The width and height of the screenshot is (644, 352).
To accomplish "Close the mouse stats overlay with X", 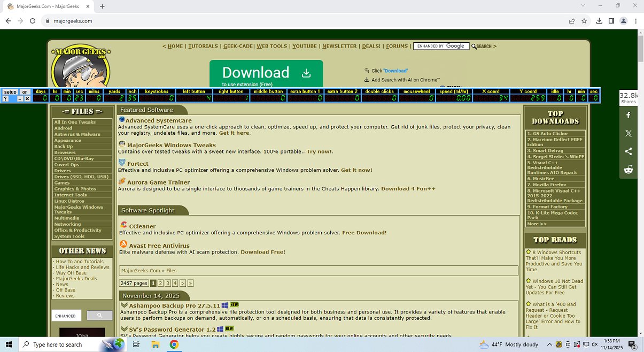I will pyautogui.click(x=27, y=99).
